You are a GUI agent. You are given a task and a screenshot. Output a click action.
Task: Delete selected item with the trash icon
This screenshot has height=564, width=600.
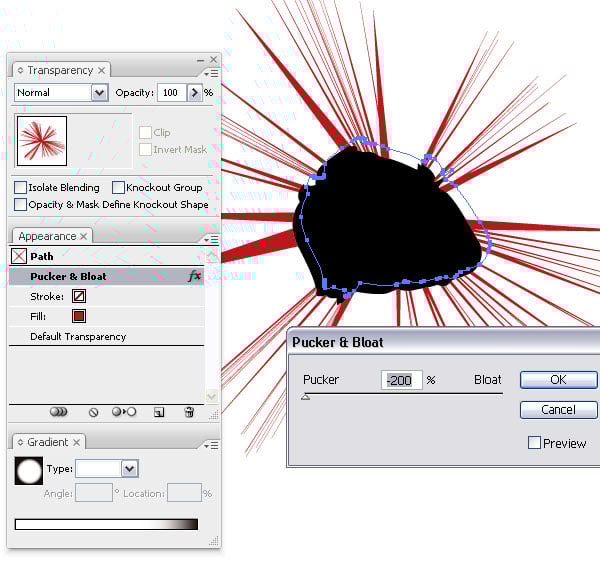[188, 411]
